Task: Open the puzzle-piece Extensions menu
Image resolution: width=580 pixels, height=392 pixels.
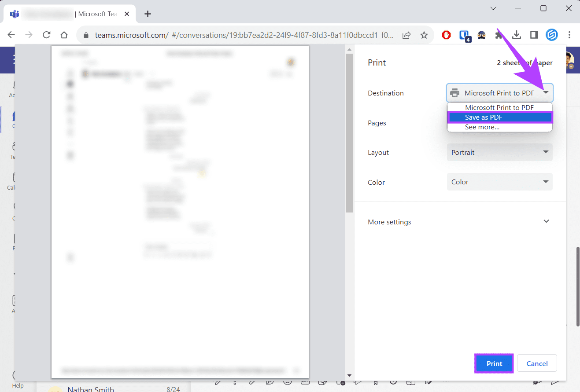Action: coord(499,35)
